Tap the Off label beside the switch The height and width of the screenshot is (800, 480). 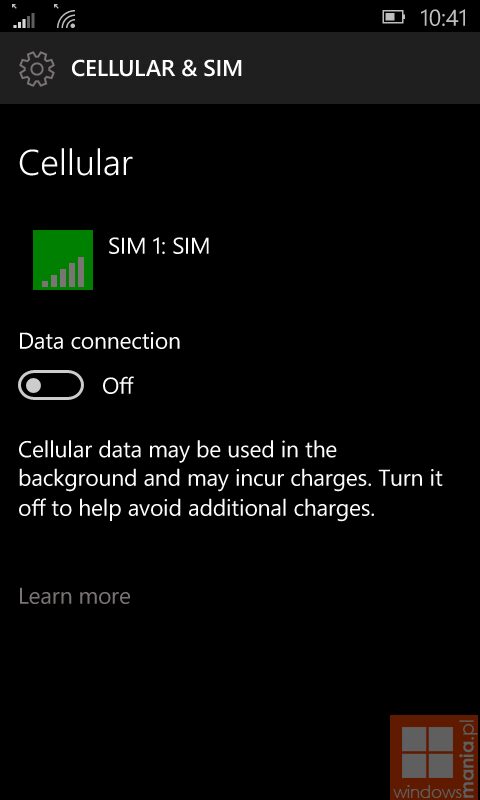118,386
